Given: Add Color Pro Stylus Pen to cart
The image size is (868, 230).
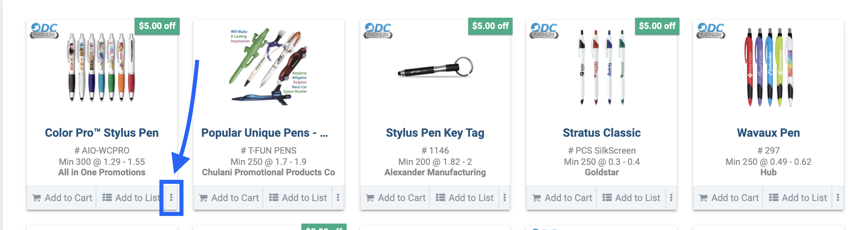Looking at the screenshot, I should click(62, 198).
